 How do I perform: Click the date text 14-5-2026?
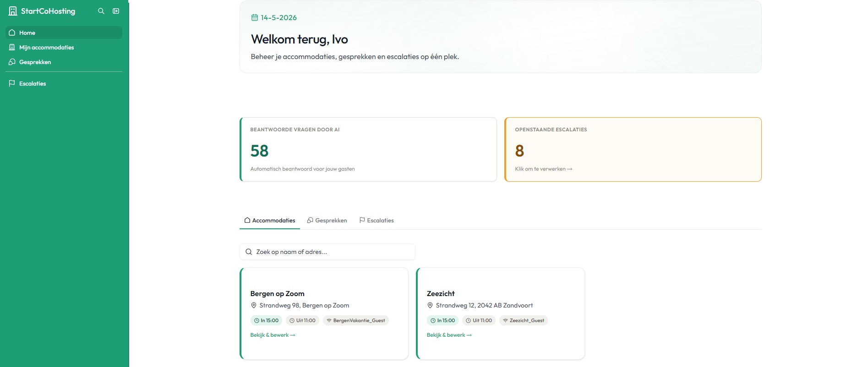pyautogui.click(x=278, y=18)
